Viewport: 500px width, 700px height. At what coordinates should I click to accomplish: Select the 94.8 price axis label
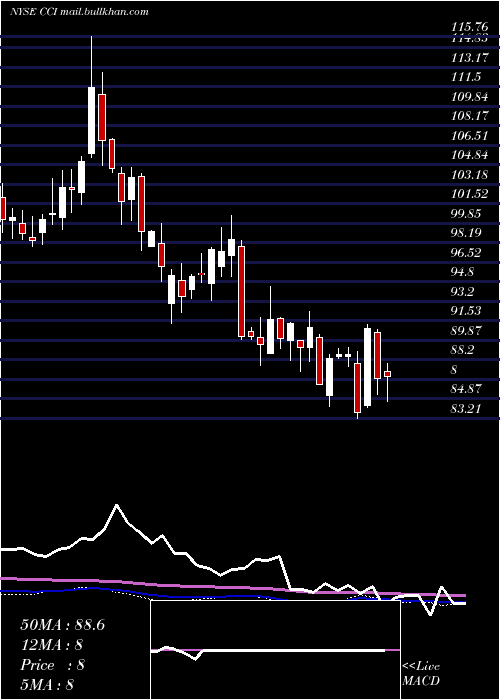tap(462, 272)
